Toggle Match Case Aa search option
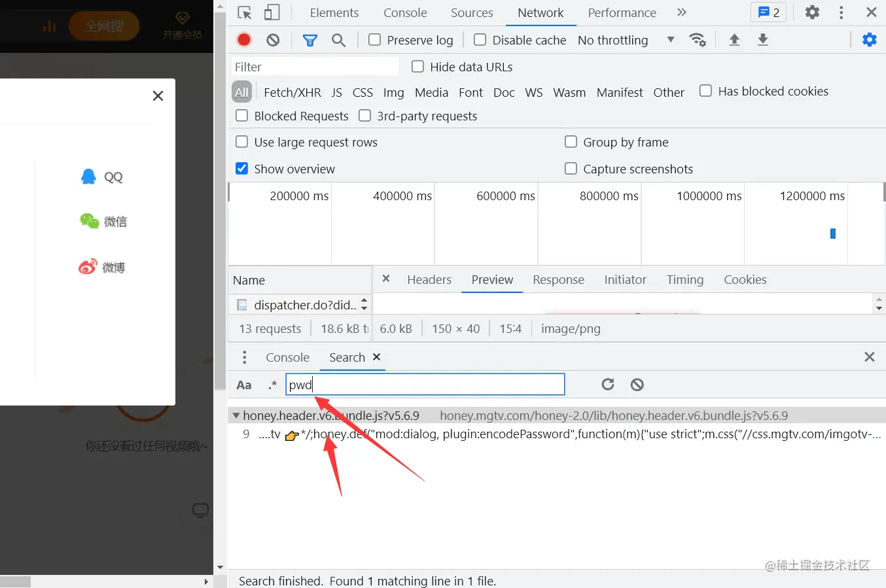The image size is (886, 588). click(x=244, y=385)
